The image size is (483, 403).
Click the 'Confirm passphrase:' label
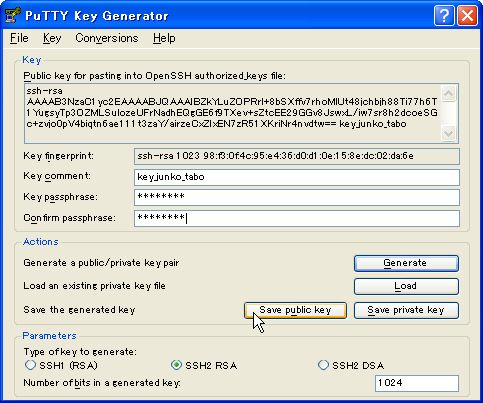pos(69,218)
